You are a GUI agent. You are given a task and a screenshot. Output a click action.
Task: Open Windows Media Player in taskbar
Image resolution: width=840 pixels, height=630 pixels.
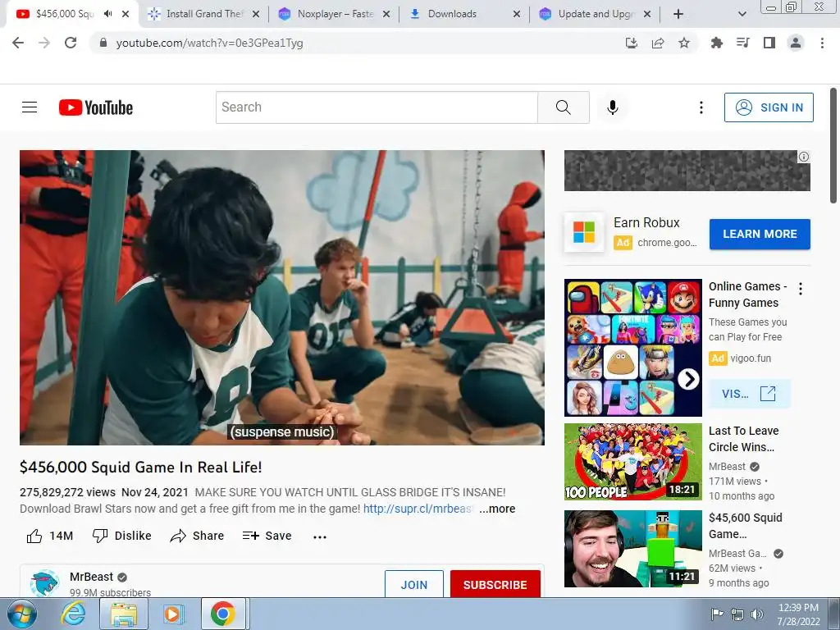click(173, 614)
